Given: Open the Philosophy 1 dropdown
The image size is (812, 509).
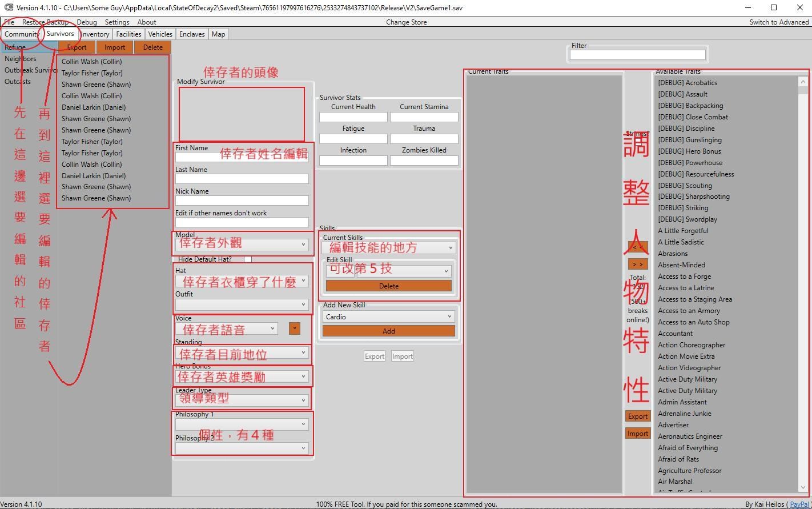Looking at the screenshot, I should click(x=242, y=424).
